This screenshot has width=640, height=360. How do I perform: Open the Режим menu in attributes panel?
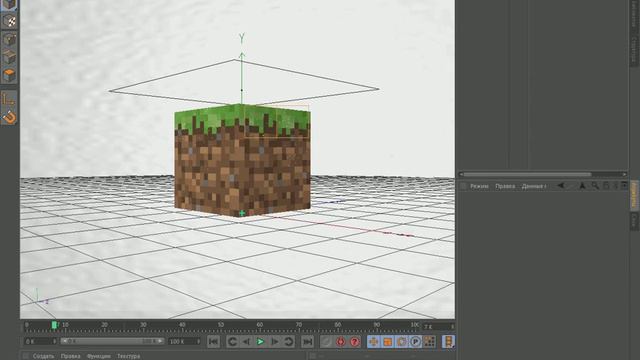[479, 186]
